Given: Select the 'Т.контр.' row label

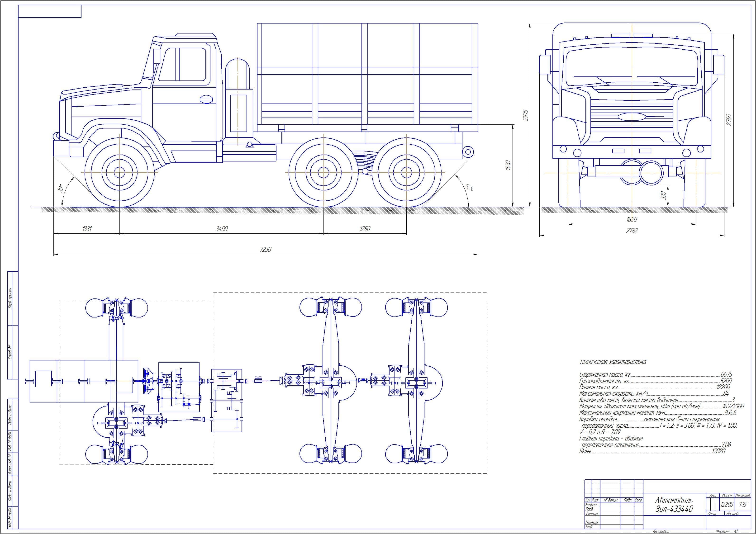Looking at the screenshot, I should [x=592, y=514].
